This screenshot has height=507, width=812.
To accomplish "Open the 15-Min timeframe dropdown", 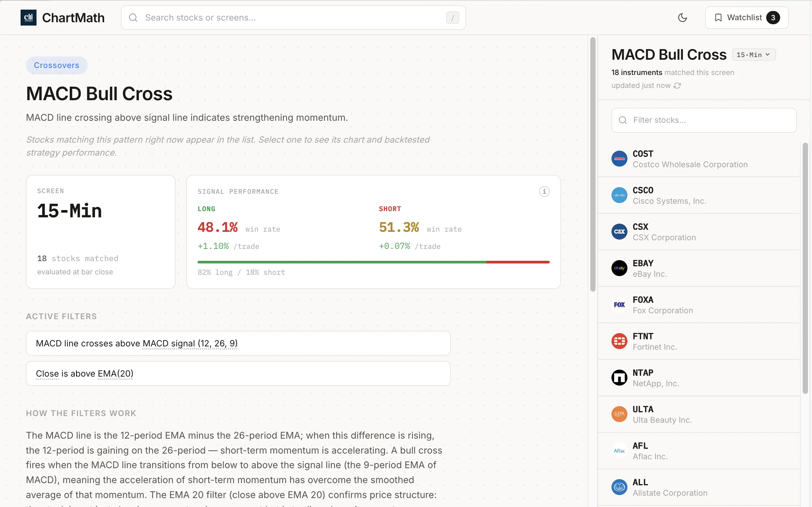I will click(x=753, y=55).
